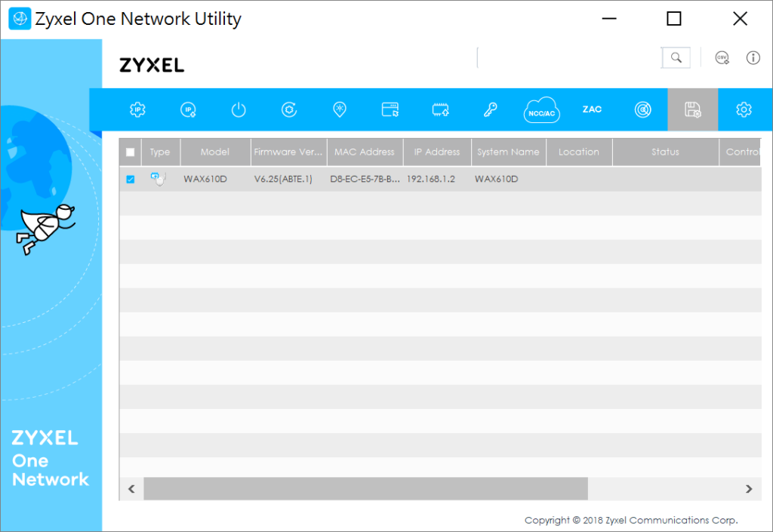The image size is (773, 532).
Task: Sort by the Model column header
Action: tap(215, 152)
